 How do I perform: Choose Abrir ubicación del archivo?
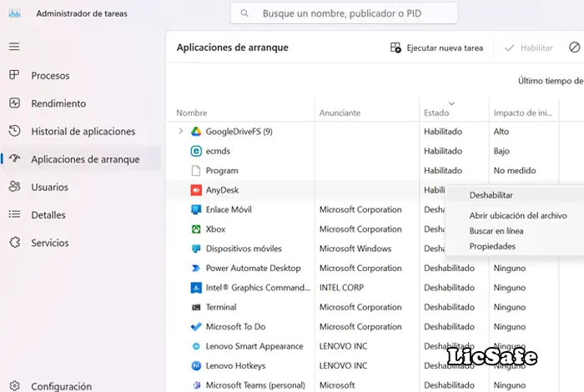coord(518,215)
